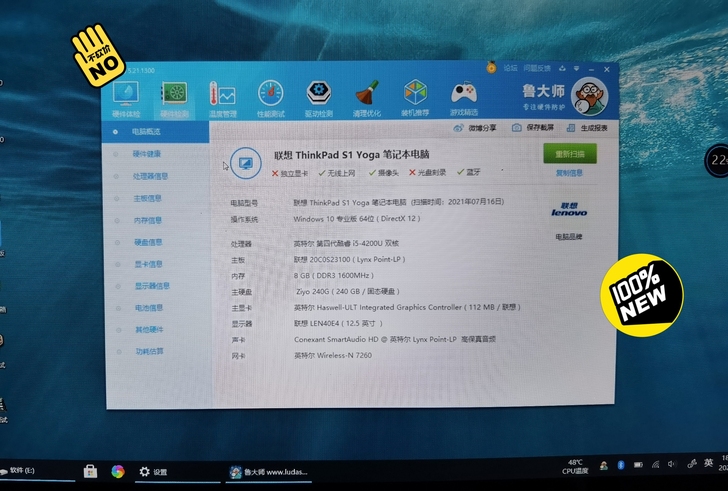Image resolution: width=728 pixels, height=491 pixels.
Task: Click the i5-4200U processor value
Action: click(346, 243)
